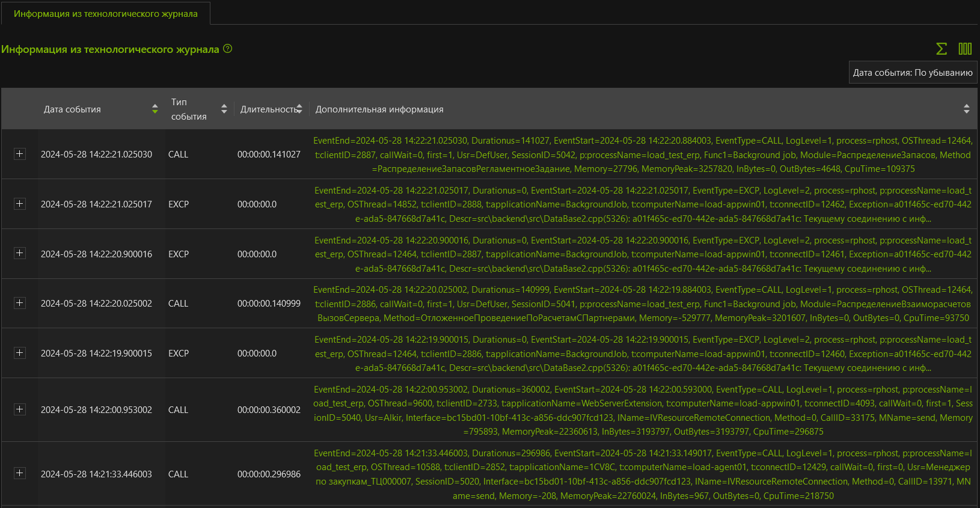Sort by the 'Дата события' column arrows
Image resolution: width=980 pixels, height=508 pixels.
[155, 109]
